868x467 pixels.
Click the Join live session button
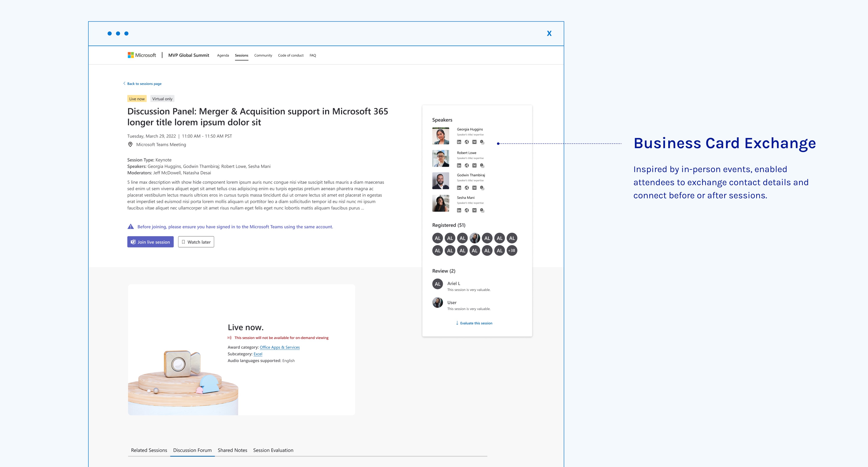click(x=150, y=242)
